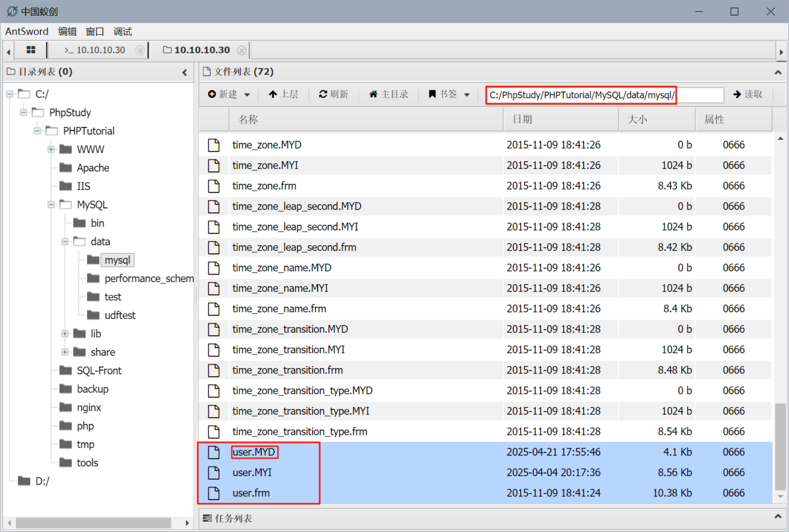Collapse the directory list panel arrow
Viewport: 789px width, 532px height.
click(x=184, y=72)
